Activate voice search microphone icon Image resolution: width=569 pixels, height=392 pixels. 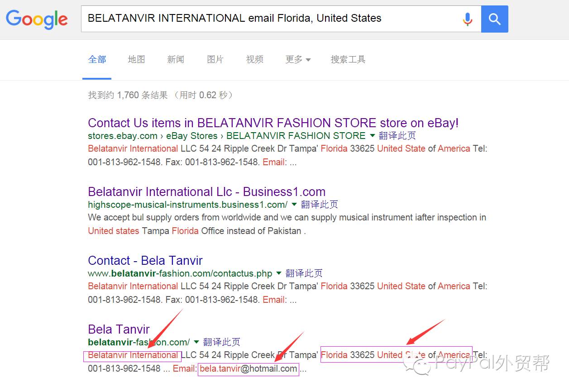point(468,19)
